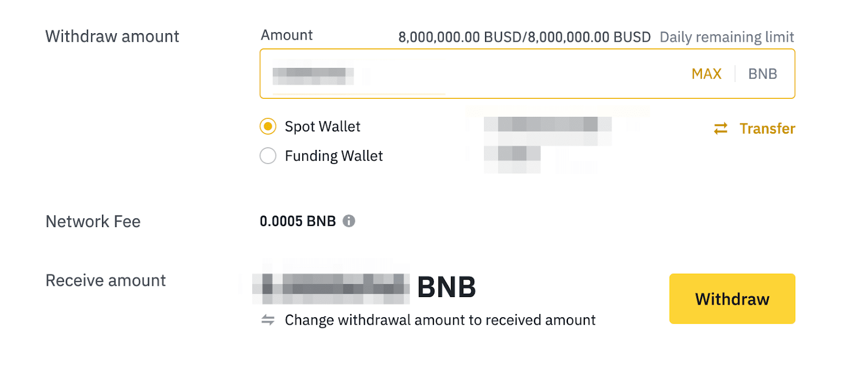Click the Transfer double-arrow icon
This screenshot has width=868, height=365.
[x=720, y=128]
